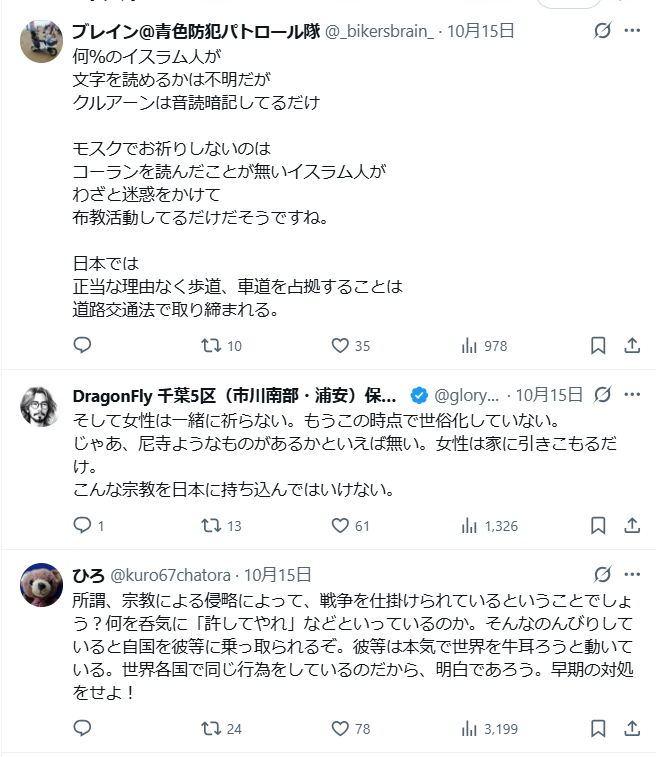Repost the ブレイン post with 10 reposts
This screenshot has width=656, height=757.
tap(211, 346)
